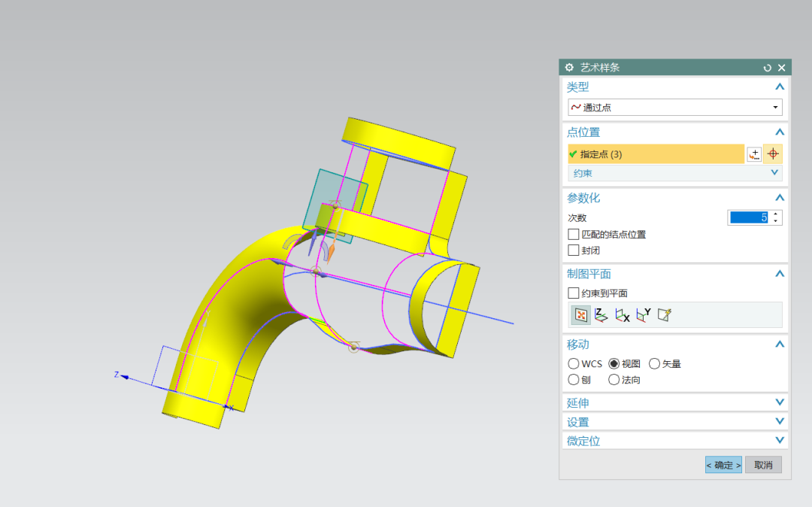Expand the 延伸 section
This screenshot has width=812, height=507.
pyautogui.click(x=780, y=402)
